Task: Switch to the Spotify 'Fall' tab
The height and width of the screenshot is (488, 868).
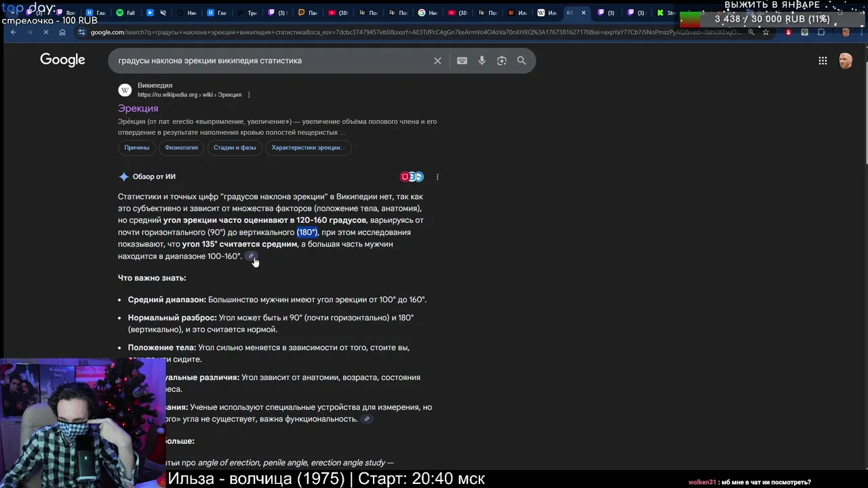Action: (126, 13)
